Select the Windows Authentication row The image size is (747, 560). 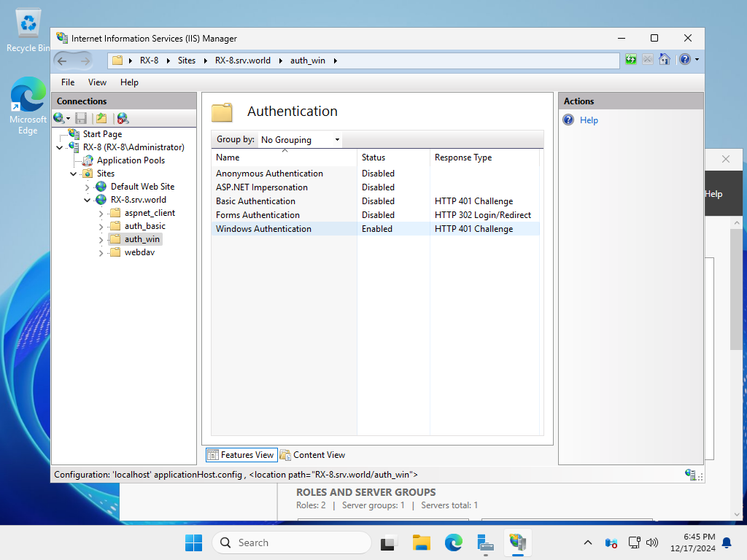pyautogui.click(x=263, y=229)
